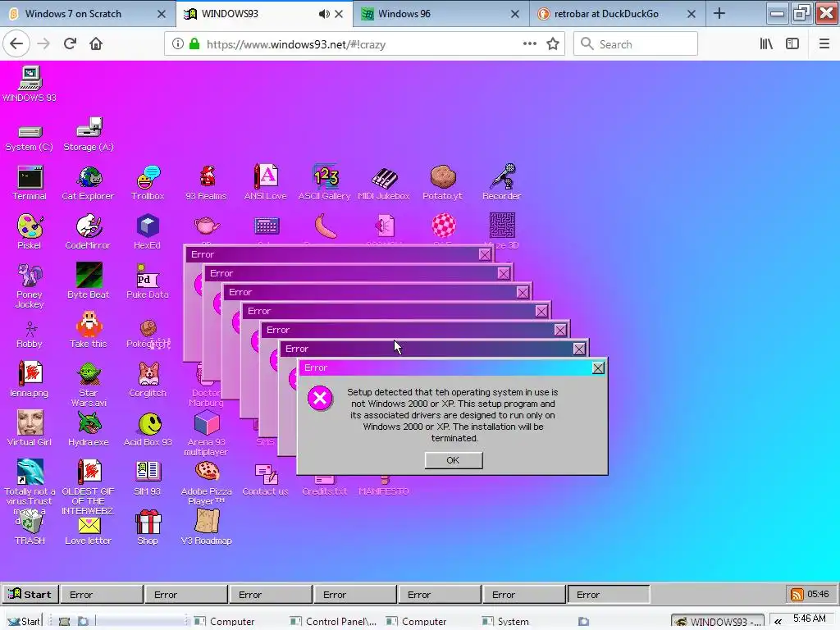
Task: Select first Error taskbar button
Action: click(101, 595)
